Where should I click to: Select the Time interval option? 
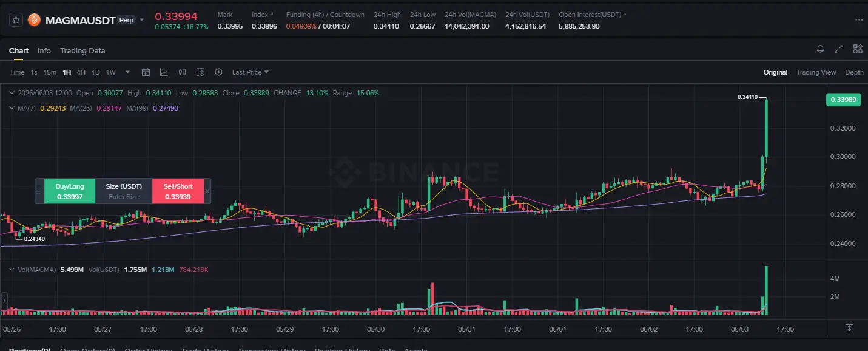17,72
